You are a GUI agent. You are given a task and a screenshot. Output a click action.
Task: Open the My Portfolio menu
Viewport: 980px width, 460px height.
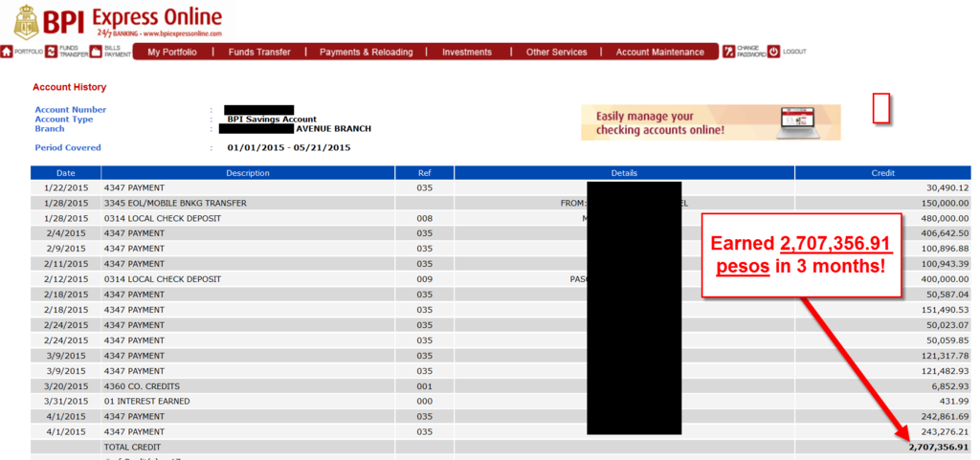point(172,53)
